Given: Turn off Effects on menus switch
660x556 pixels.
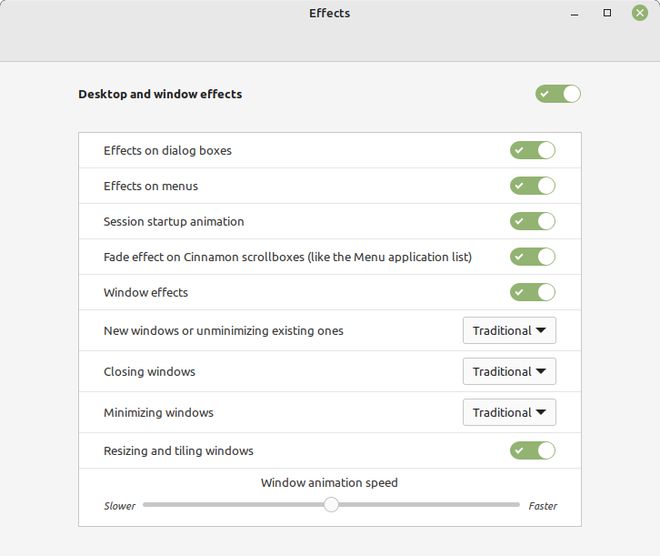Looking at the screenshot, I should coord(532,186).
